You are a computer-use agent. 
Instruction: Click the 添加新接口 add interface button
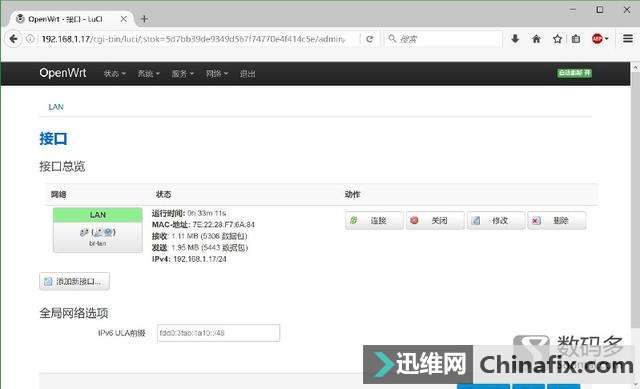coord(74,281)
